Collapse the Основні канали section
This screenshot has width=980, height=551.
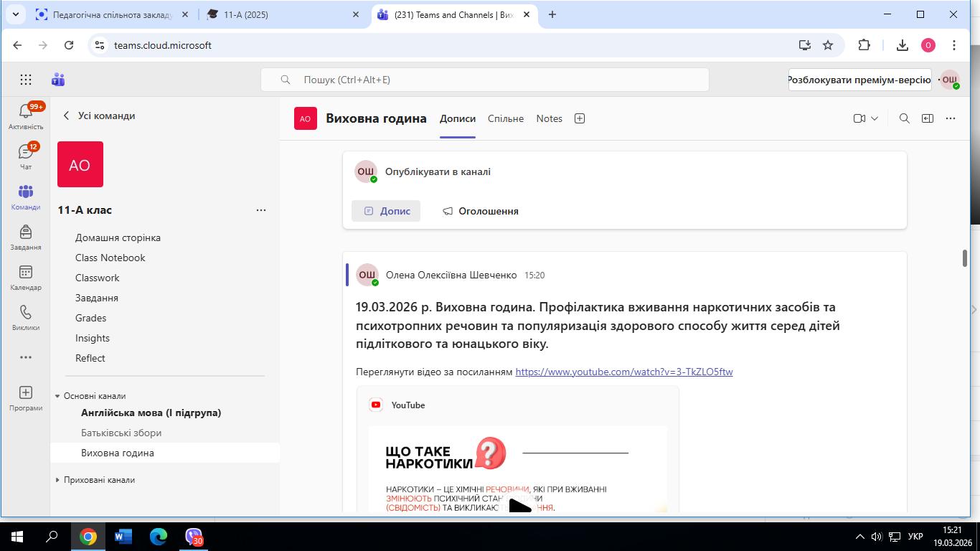pyautogui.click(x=57, y=396)
